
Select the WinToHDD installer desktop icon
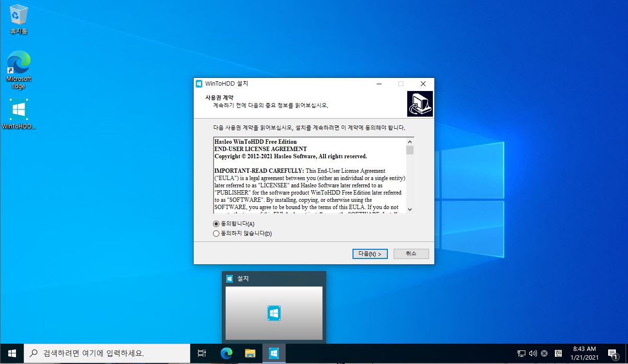tap(19, 114)
